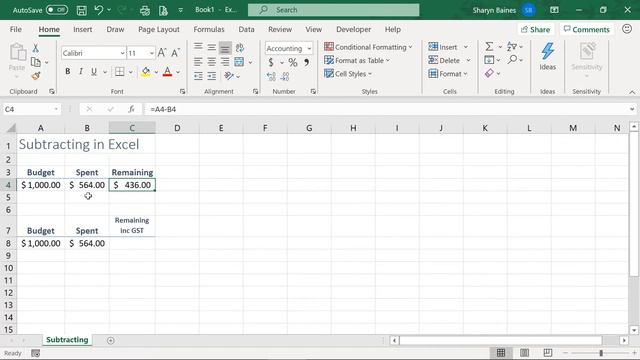Click the Format Painter brush icon
The width and height of the screenshot is (640, 360).
point(36,76)
